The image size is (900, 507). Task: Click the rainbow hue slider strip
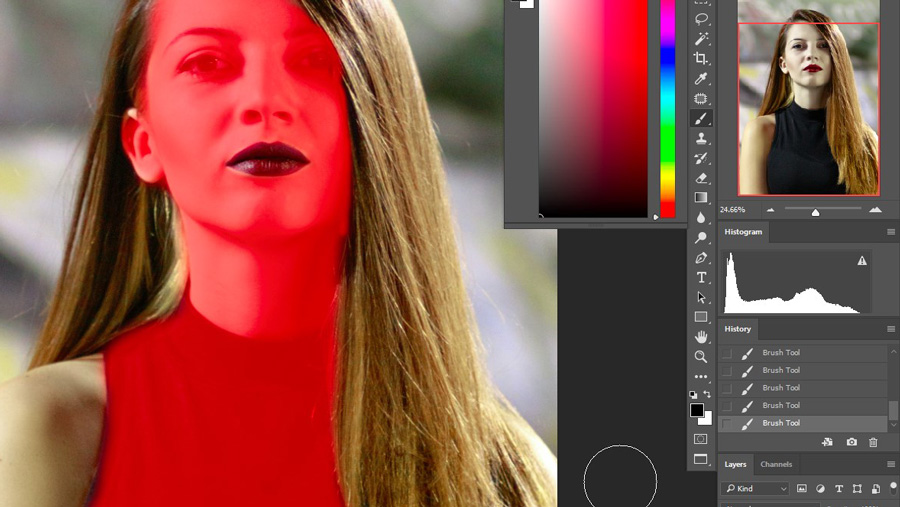(668, 108)
